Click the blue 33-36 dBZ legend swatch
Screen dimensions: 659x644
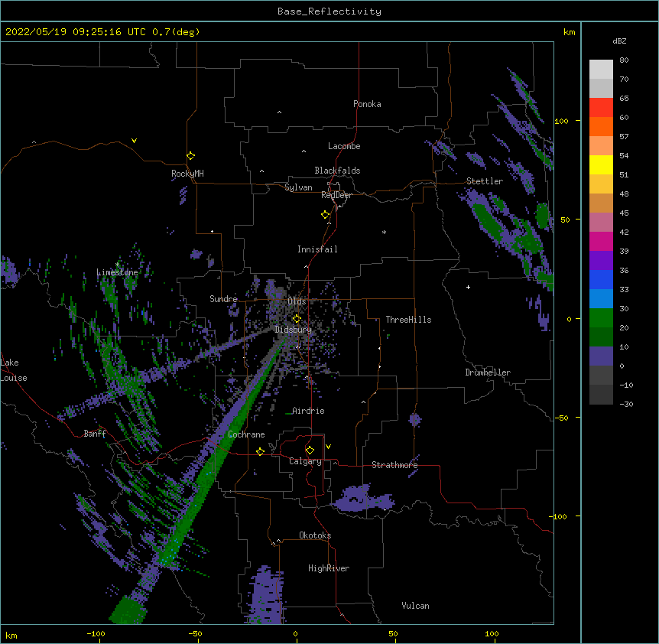click(x=601, y=280)
